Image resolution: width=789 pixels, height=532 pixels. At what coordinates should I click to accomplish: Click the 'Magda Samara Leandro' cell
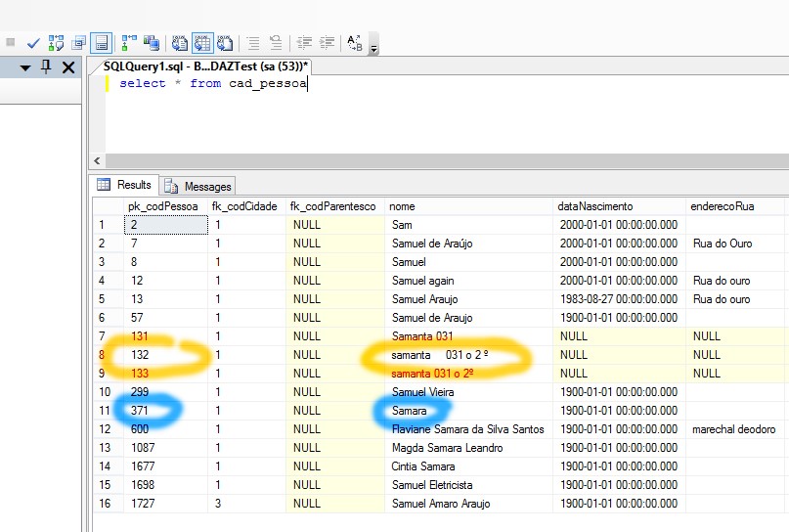pyautogui.click(x=468, y=448)
